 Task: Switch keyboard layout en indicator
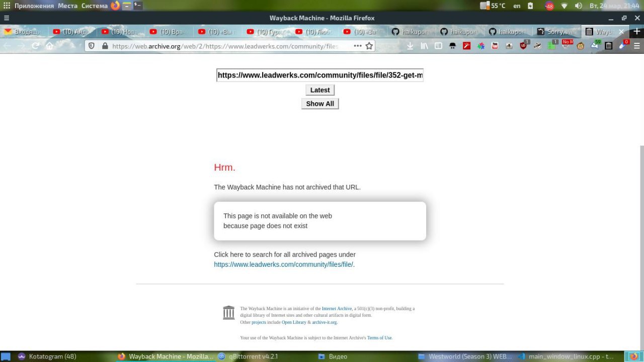pyautogui.click(x=517, y=6)
